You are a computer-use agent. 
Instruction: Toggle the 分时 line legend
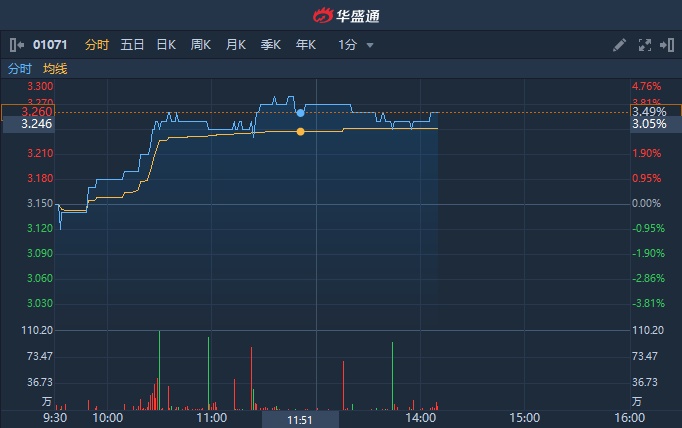click(x=20, y=69)
